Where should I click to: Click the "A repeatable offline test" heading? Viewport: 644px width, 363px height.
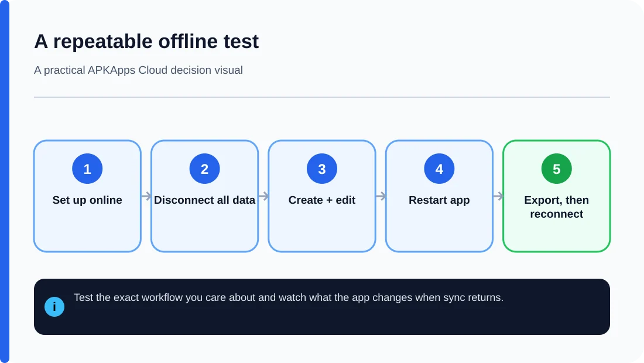click(146, 42)
